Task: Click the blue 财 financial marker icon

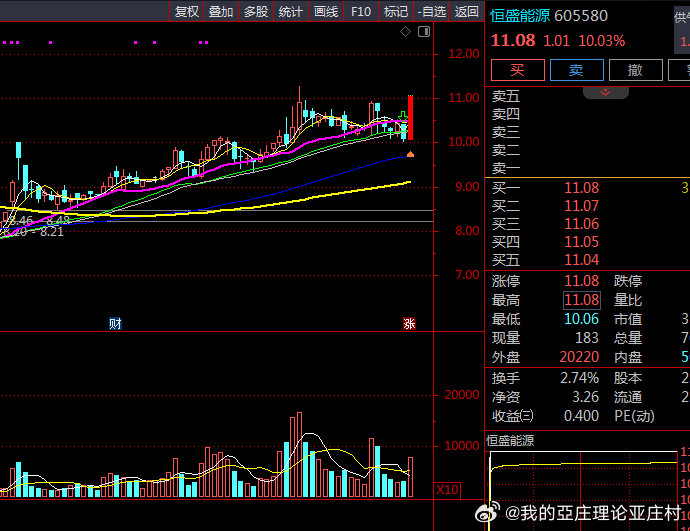Action: tap(115, 323)
